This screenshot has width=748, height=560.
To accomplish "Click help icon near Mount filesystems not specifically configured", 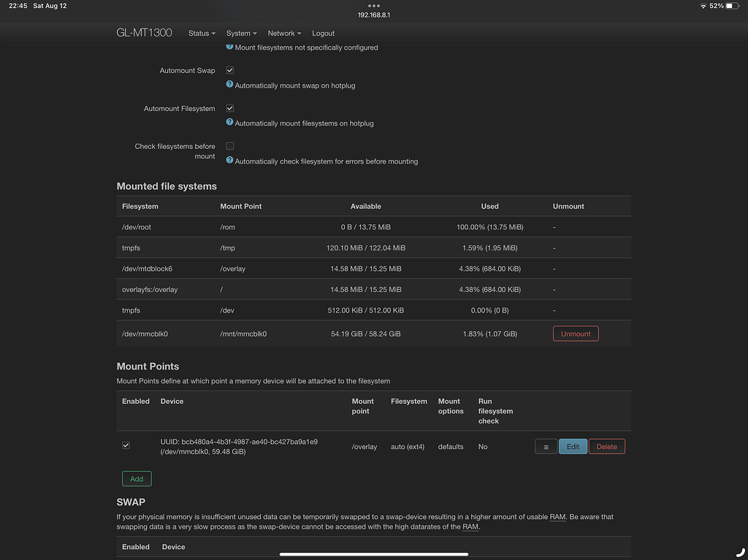I will 229,47.
